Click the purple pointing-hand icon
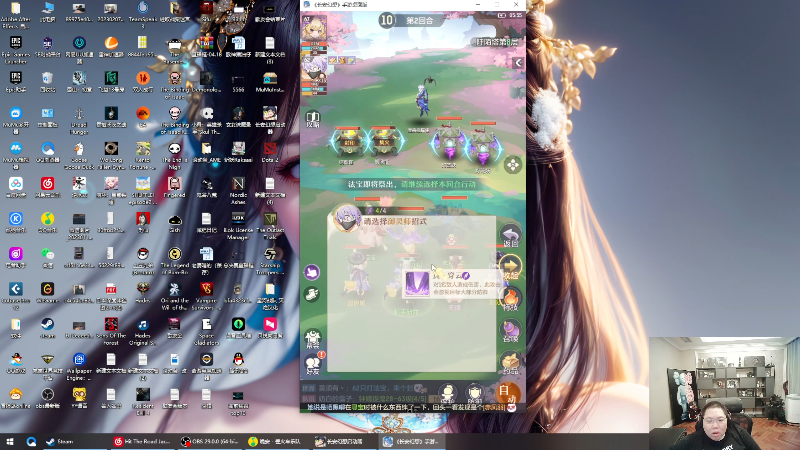The width and height of the screenshot is (800, 450). click(312, 272)
